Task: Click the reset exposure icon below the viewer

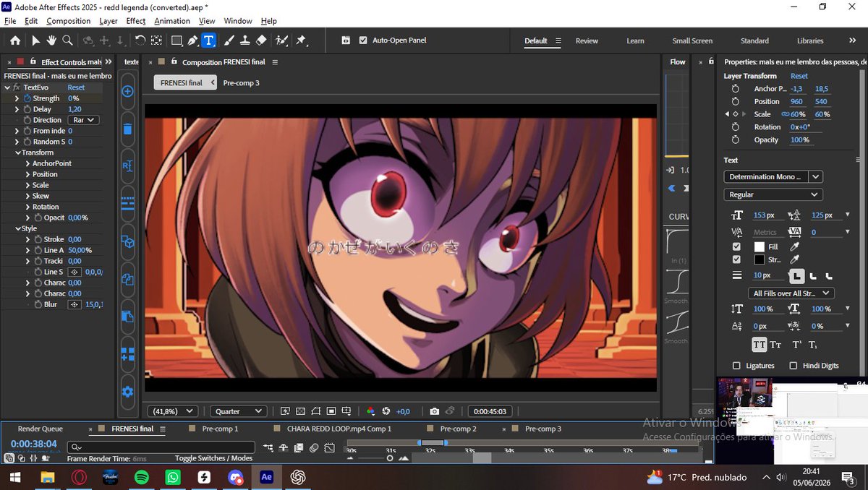Action: click(386, 411)
